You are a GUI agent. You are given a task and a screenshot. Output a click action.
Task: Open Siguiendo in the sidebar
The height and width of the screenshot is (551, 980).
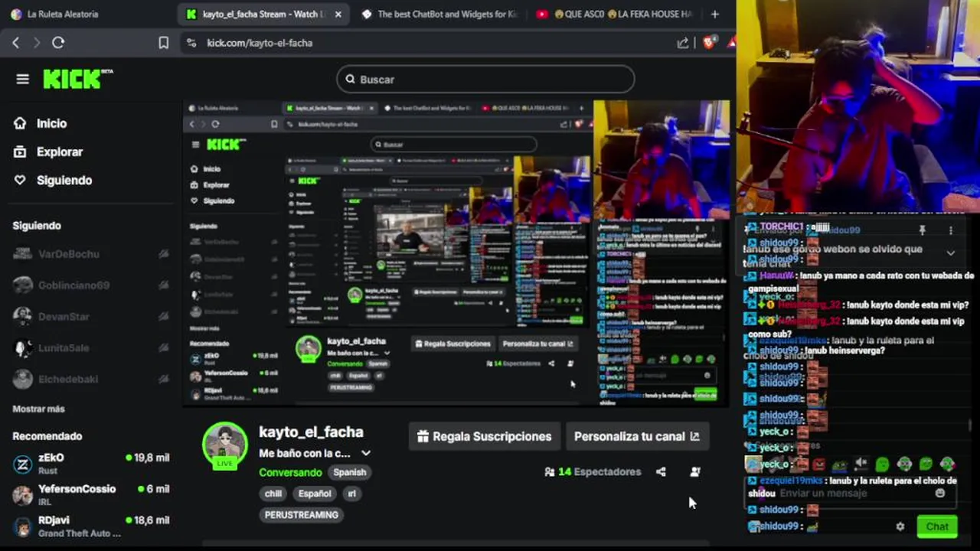click(x=64, y=180)
